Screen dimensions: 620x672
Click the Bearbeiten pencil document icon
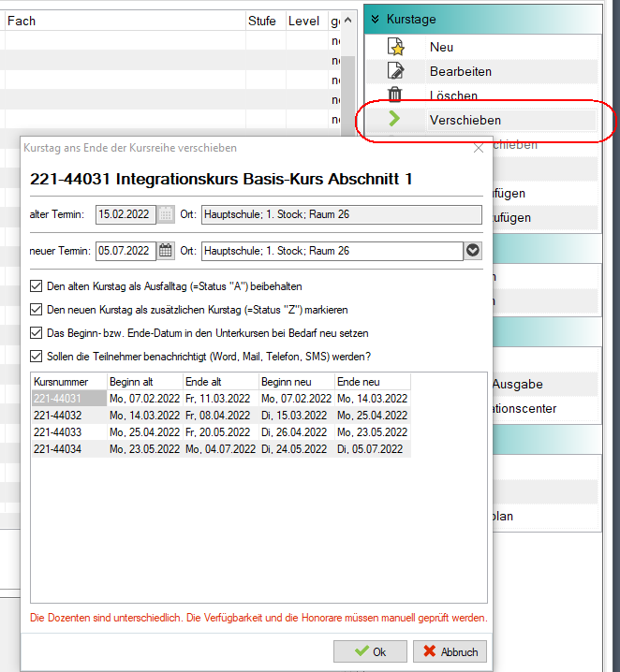click(x=395, y=71)
